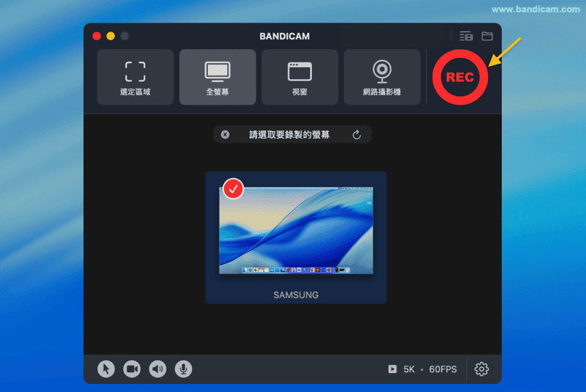Refresh the screen list
The image size is (586, 392).
point(357,135)
